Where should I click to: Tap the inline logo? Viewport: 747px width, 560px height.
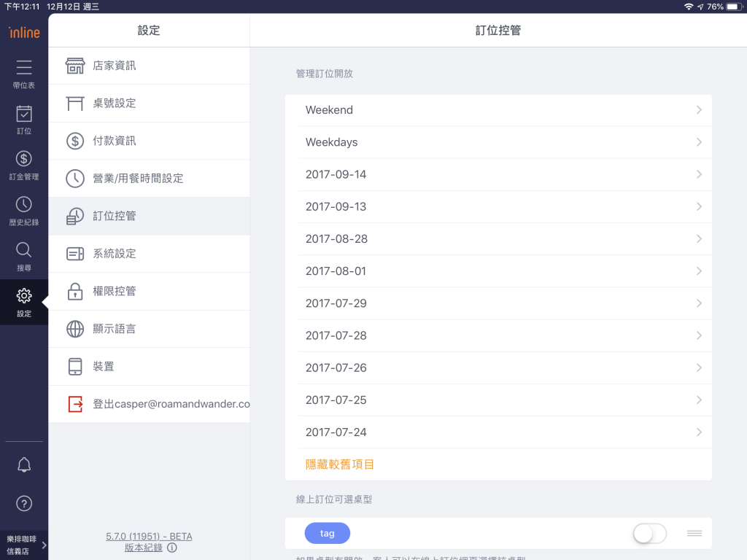24,32
